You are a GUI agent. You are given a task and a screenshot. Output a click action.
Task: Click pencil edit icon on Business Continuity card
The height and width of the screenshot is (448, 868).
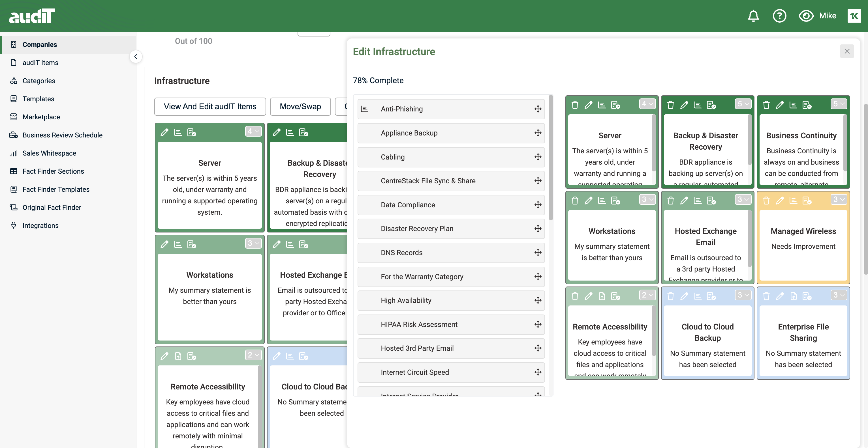(x=780, y=105)
